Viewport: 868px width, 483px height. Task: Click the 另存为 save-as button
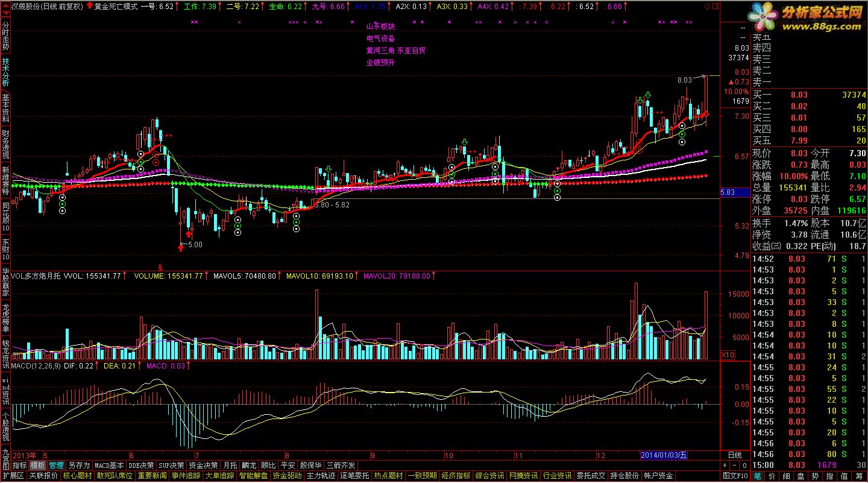click(79, 466)
